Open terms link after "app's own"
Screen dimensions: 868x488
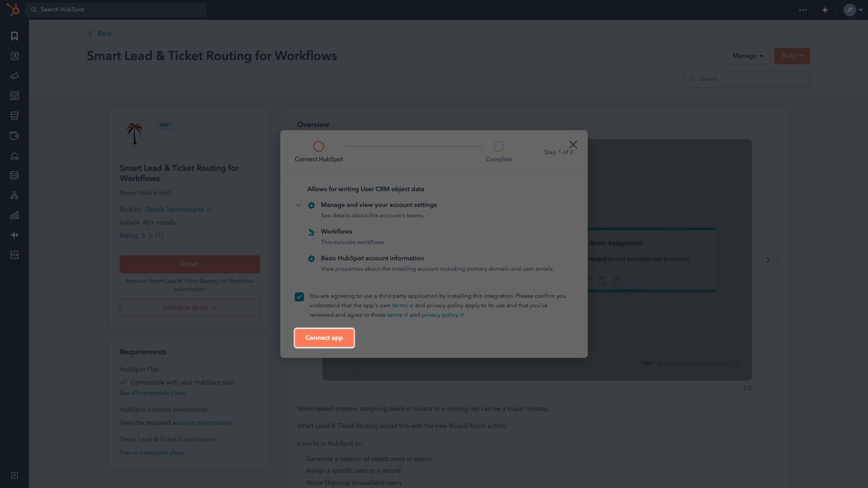(x=402, y=306)
